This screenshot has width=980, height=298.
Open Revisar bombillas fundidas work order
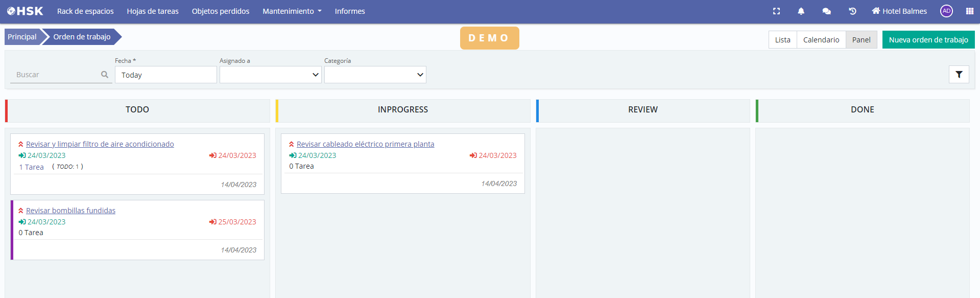(70, 211)
